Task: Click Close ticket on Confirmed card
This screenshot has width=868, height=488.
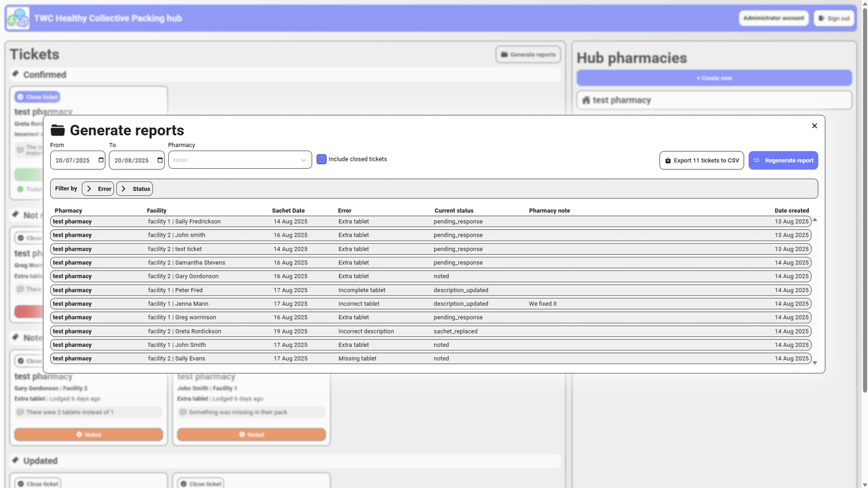Action: (37, 97)
